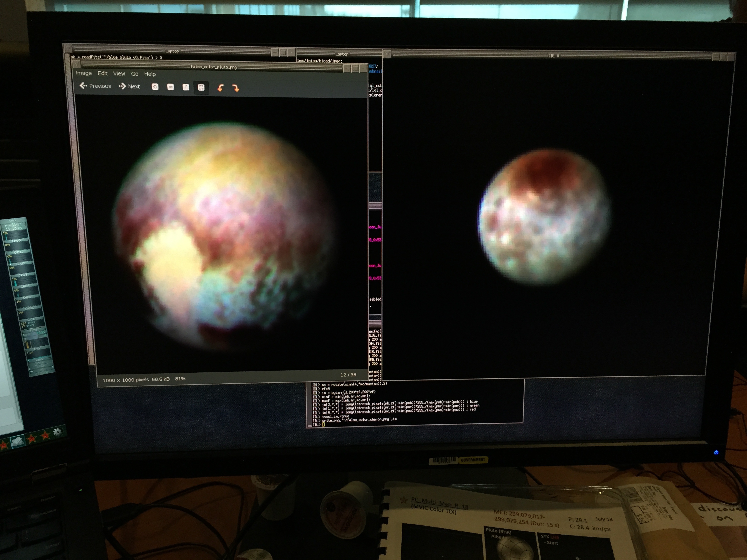Screen dimensions: 747x560
Task: Click the normal size zoom icon
Action: pyautogui.click(x=186, y=87)
